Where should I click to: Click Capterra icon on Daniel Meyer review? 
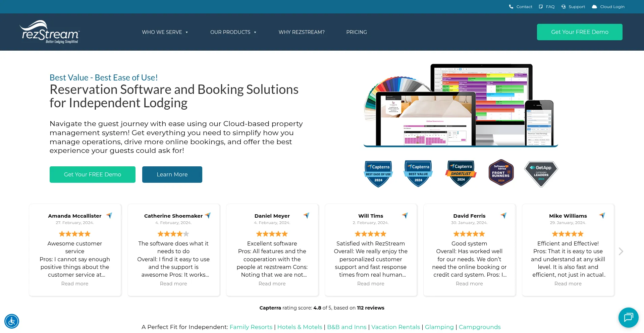point(306,215)
